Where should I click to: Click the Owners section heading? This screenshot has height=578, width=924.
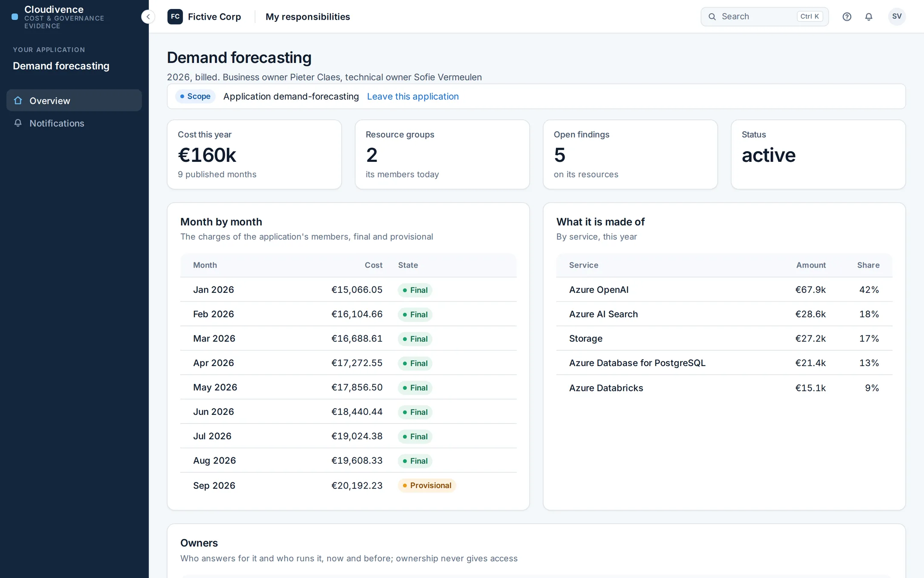click(x=199, y=542)
